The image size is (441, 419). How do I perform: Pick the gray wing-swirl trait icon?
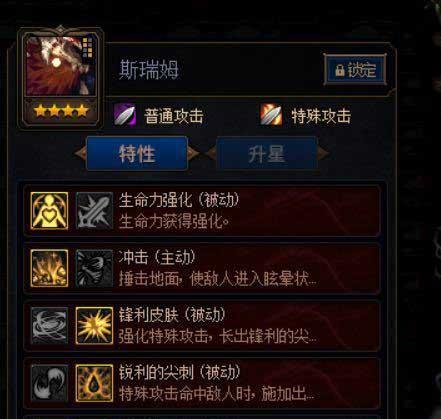coord(49,383)
